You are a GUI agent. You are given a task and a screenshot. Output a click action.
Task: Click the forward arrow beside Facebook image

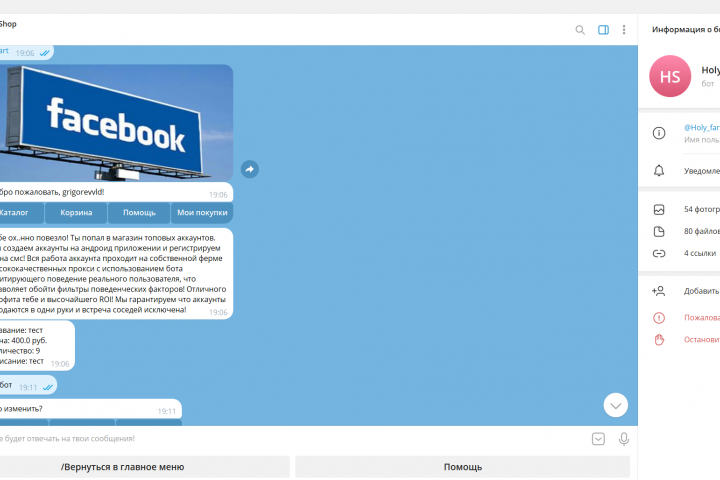[250, 169]
